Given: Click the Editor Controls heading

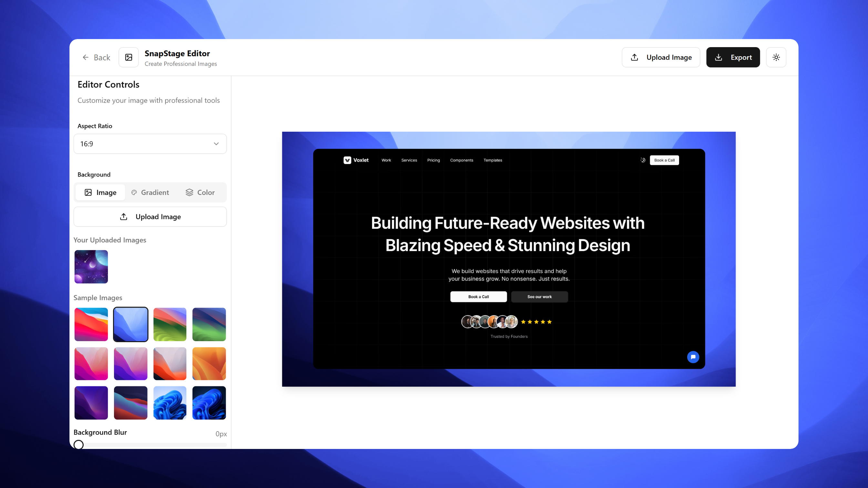Looking at the screenshot, I should pyautogui.click(x=108, y=85).
